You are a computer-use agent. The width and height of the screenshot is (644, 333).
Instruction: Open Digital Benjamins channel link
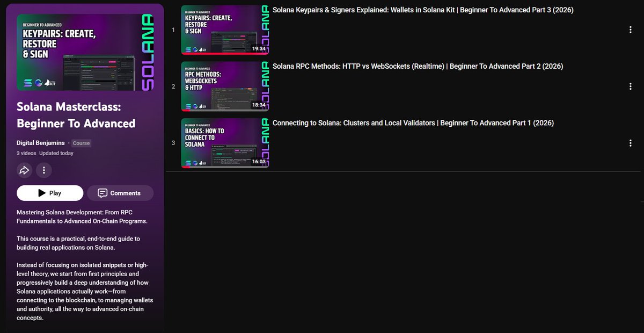tap(41, 143)
